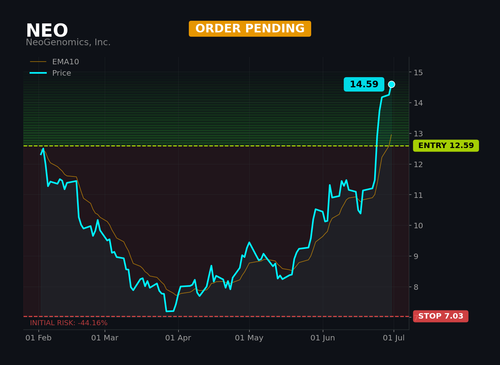500x365 pixels.
Task: Click the 10 y-axis tick label
Action: pos(418,226)
